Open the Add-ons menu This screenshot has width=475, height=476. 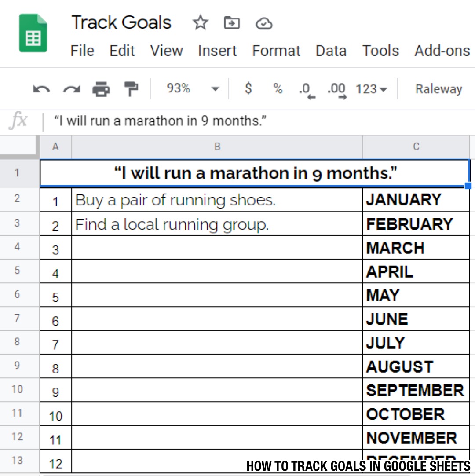click(442, 51)
